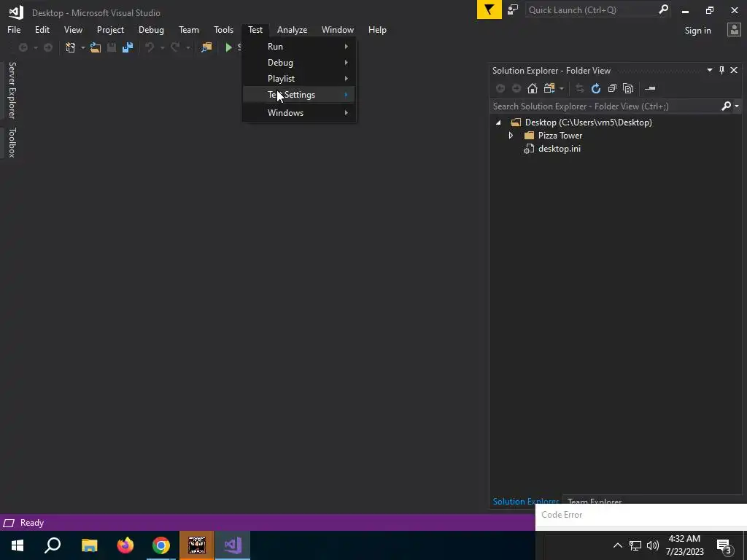The height and width of the screenshot is (560, 747).
Task: Click Collapse All icon in Solution Explorer
Action: tap(612, 88)
